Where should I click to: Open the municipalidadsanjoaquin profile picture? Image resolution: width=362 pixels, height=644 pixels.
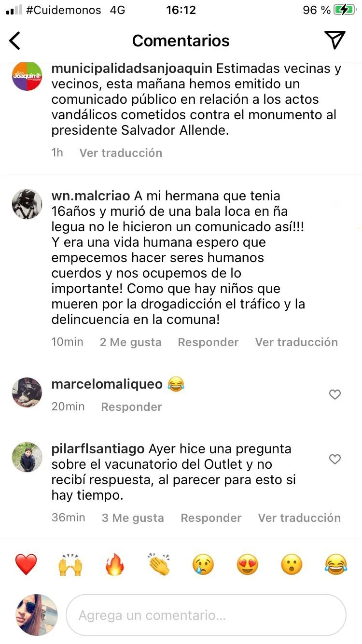(27, 76)
